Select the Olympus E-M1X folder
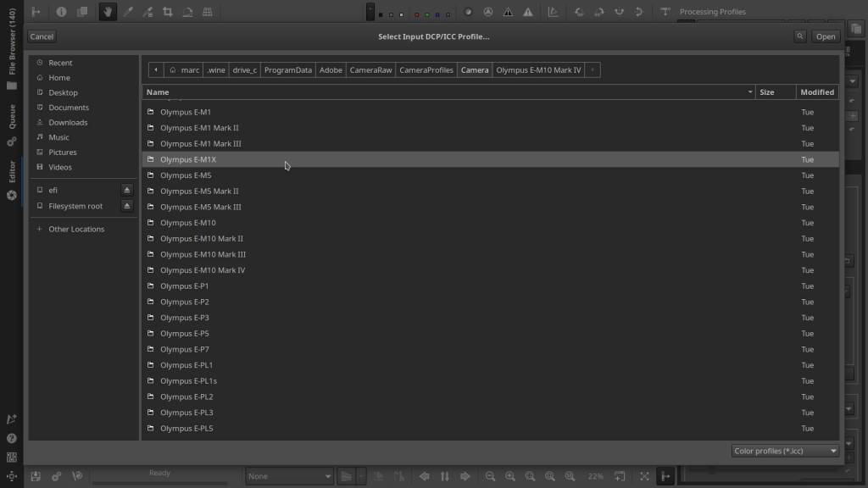Screen dimensions: 868x488 tap(491, 159)
